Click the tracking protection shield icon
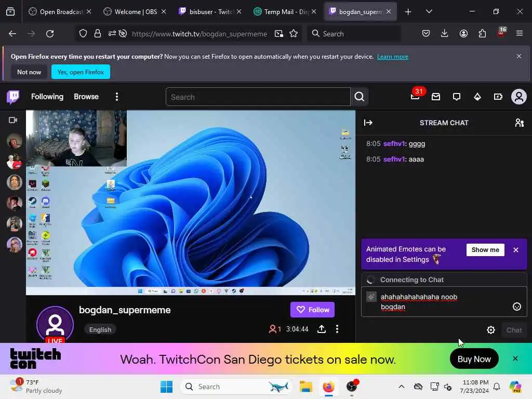 point(83,34)
